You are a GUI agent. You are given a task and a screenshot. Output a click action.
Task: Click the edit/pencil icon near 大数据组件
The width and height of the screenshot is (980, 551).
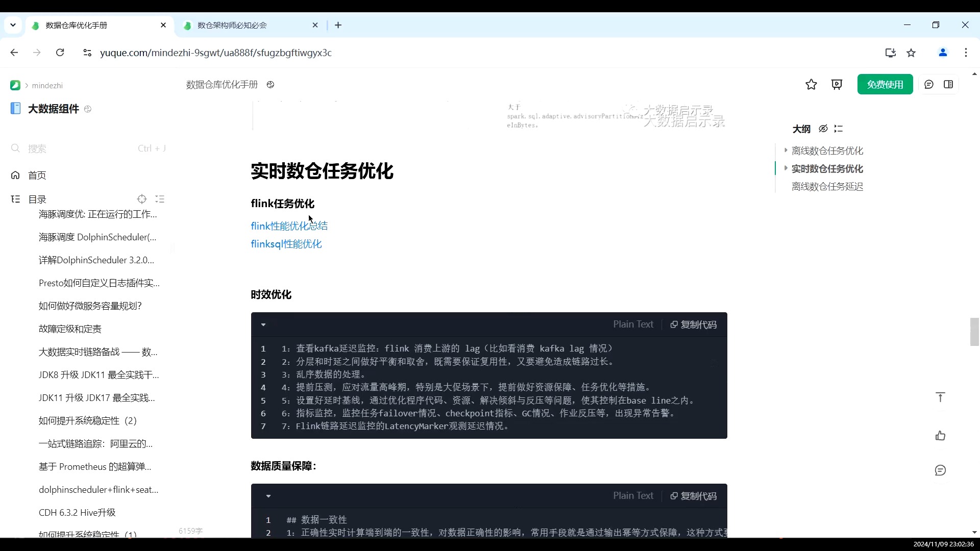click(88, 109)
